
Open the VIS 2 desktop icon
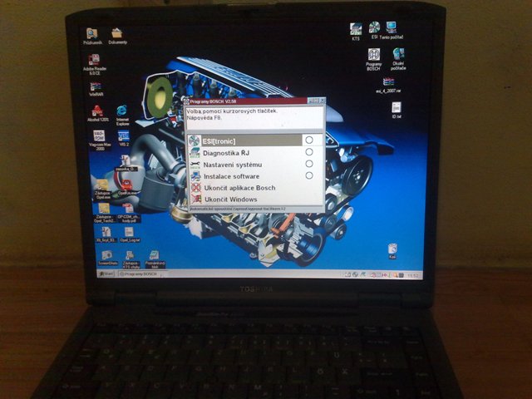pyautogui.click(x=123, y=136)
